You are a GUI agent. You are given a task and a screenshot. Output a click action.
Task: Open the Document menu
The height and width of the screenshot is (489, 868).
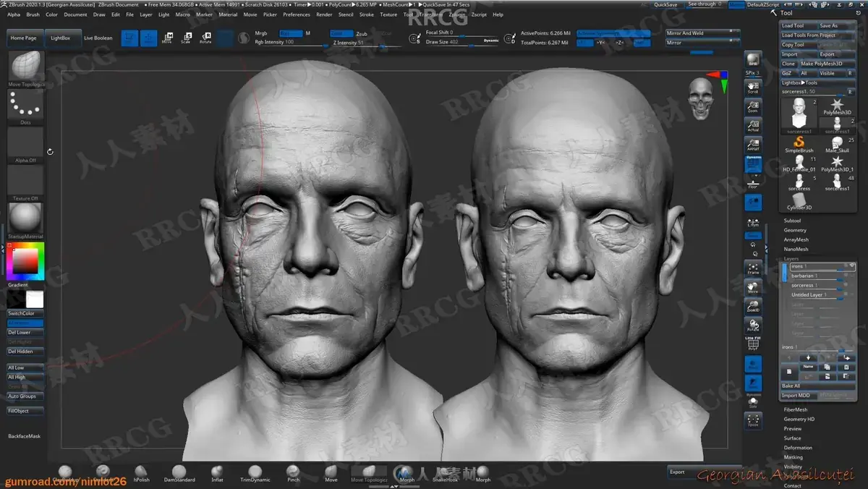75,14
